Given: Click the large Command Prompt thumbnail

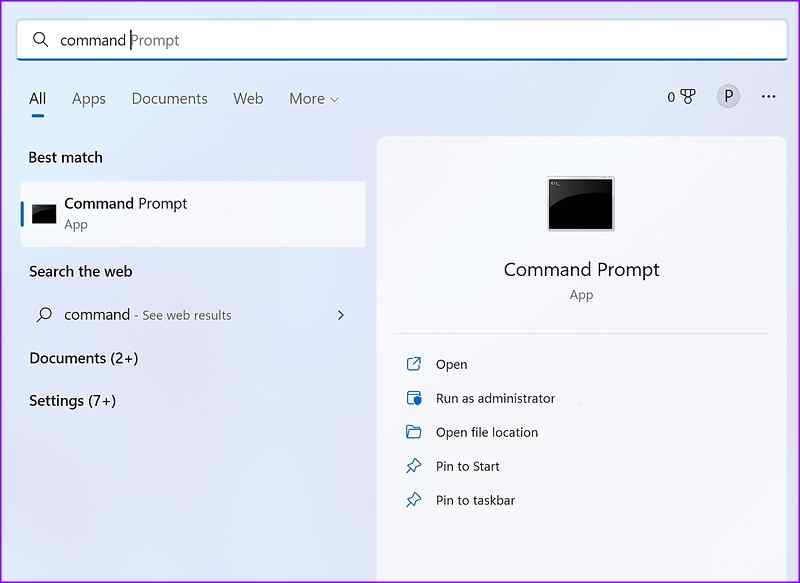Looking at the screenshot, I should tap(581, 204).
